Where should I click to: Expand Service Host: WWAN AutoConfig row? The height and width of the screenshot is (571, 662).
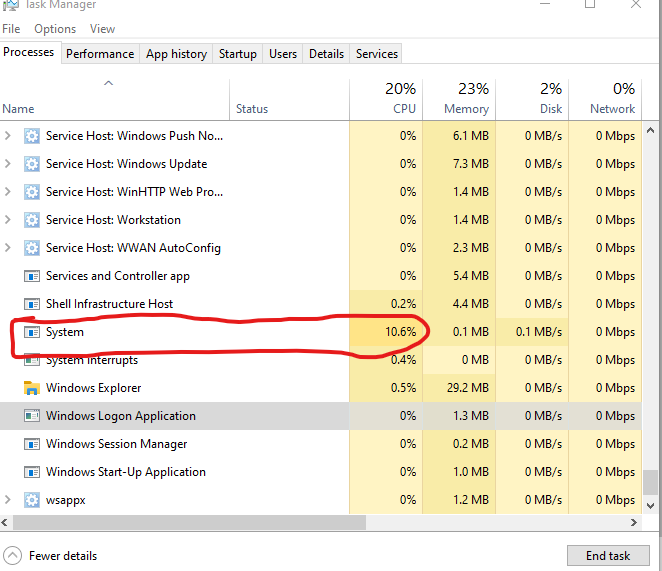pos(8,247)
